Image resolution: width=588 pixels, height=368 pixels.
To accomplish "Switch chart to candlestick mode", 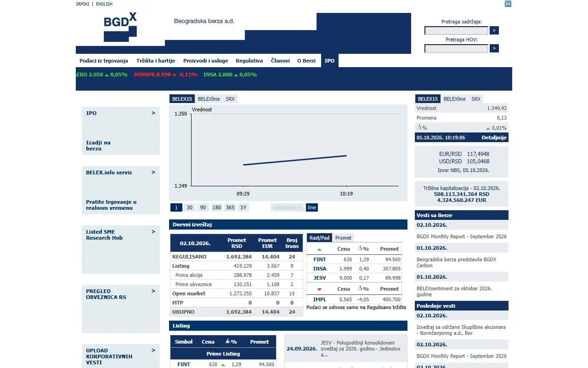I will coord(288,207).
